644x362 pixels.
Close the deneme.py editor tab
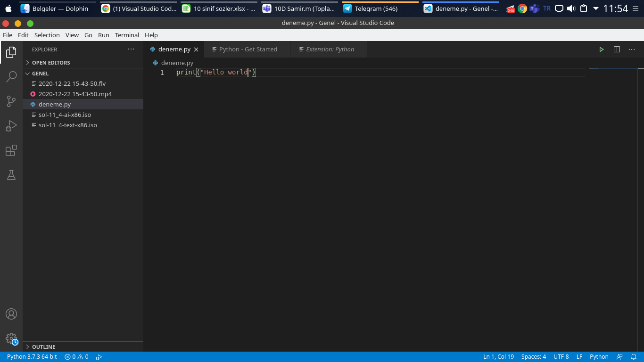point(196,49)
